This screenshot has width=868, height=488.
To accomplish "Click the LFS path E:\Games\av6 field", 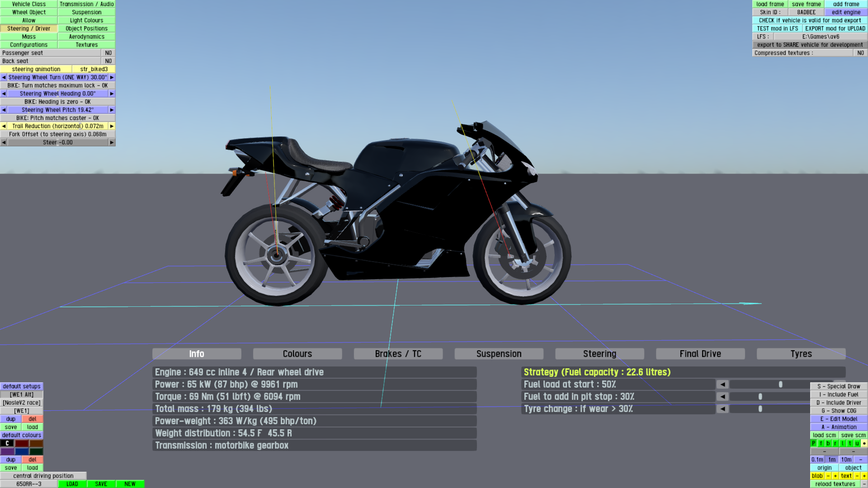I will (821, 37).
